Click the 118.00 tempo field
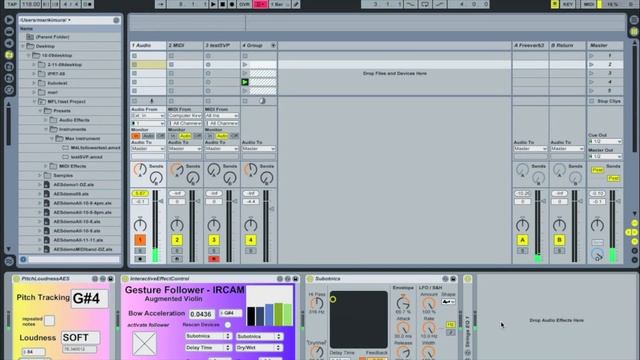 [31, 4]
